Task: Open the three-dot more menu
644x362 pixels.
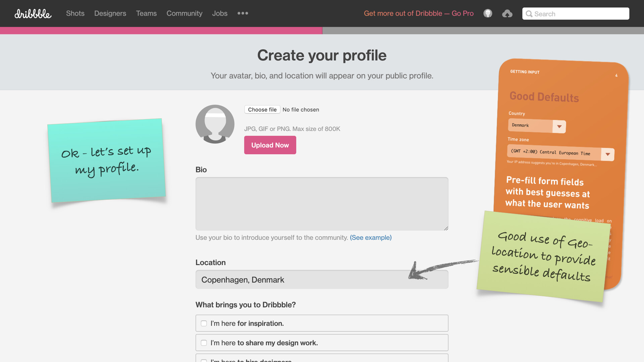Action: click(243, 13)
